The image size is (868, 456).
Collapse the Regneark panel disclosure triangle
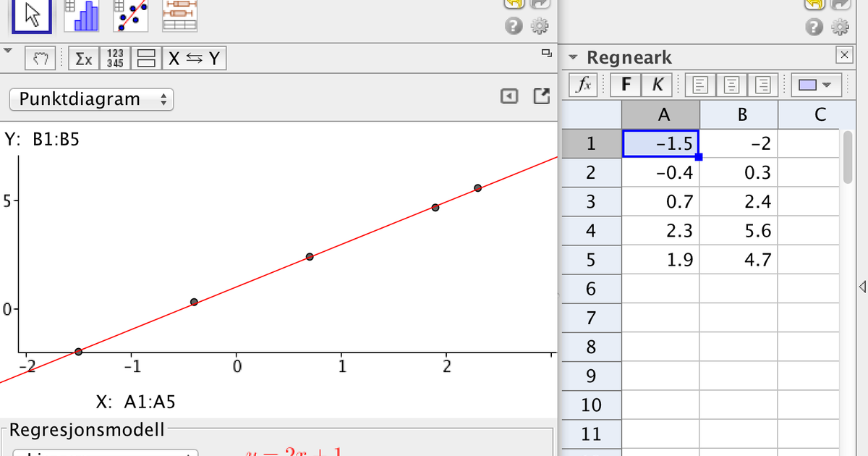click(573, 57)
